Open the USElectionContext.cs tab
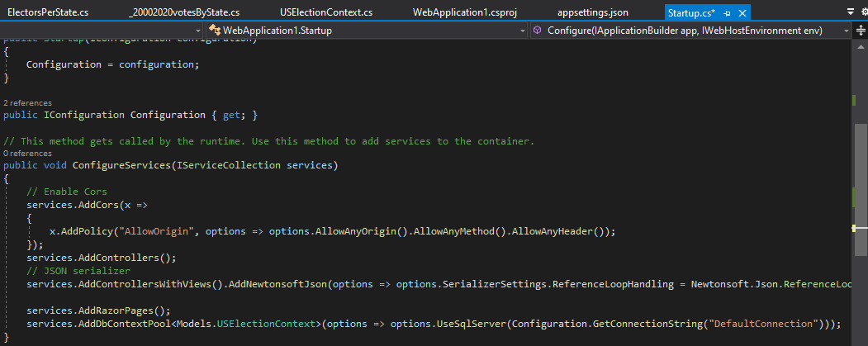The width and height of the screenshot is (868, 346). click(x=326, y=12)
